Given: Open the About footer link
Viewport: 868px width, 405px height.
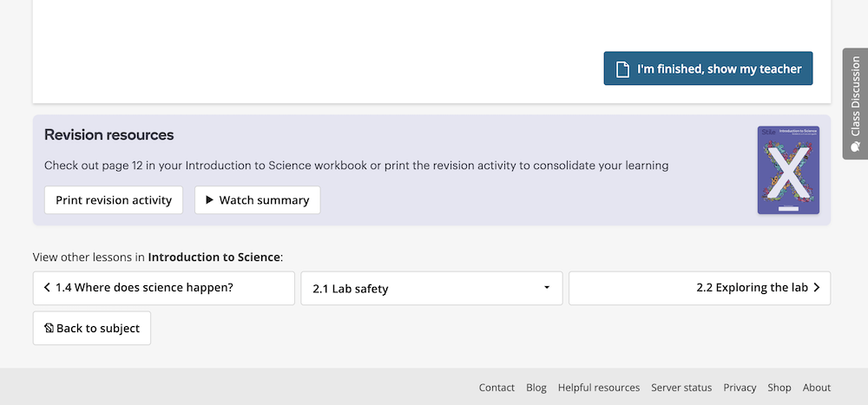Looking at the screenshot, I should [817, 388].
